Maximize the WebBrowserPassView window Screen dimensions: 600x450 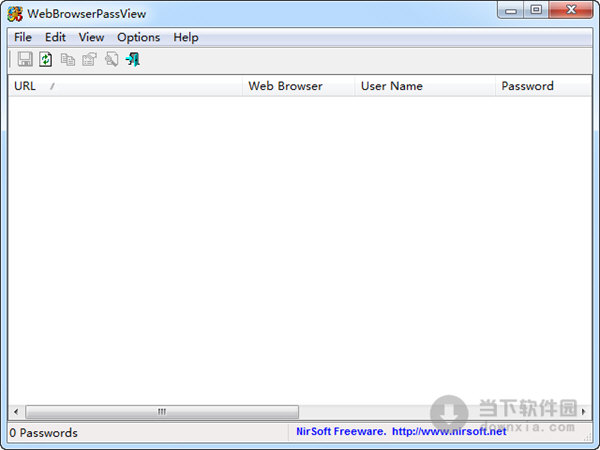coord(536,10)
